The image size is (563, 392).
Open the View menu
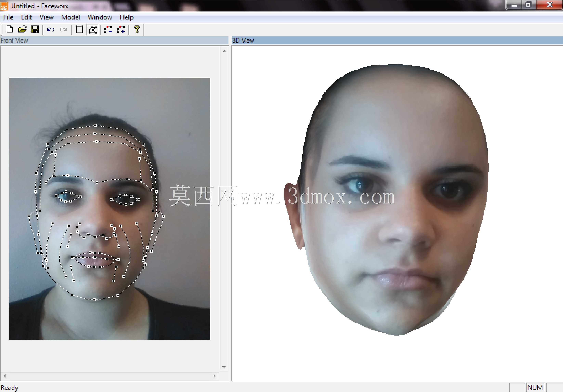click(47, 17)
